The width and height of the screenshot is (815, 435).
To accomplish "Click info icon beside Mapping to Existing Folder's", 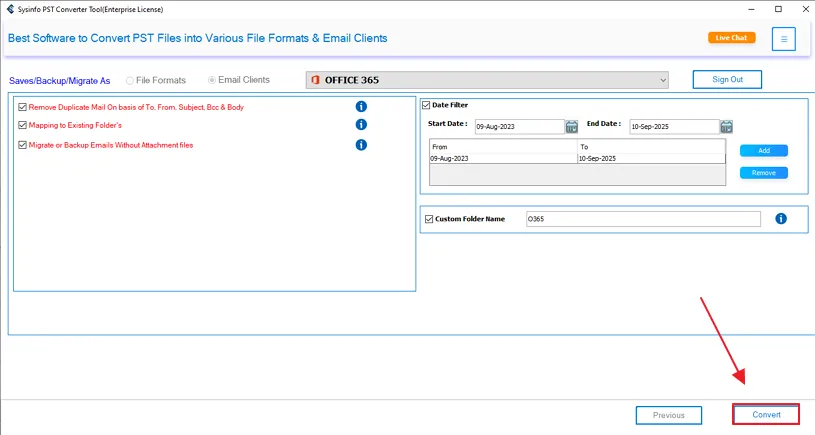I will [361, 125].
